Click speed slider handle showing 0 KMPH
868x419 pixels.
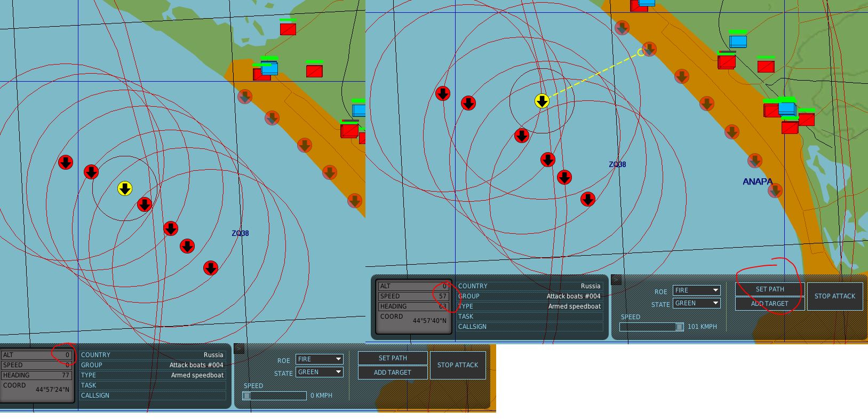coord(246,396)
